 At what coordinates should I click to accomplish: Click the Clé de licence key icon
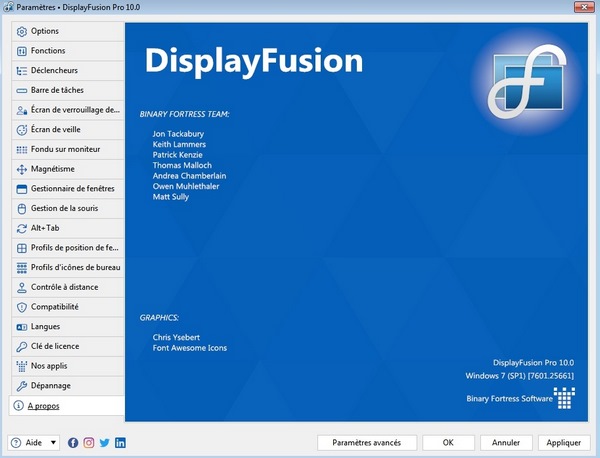22,347
